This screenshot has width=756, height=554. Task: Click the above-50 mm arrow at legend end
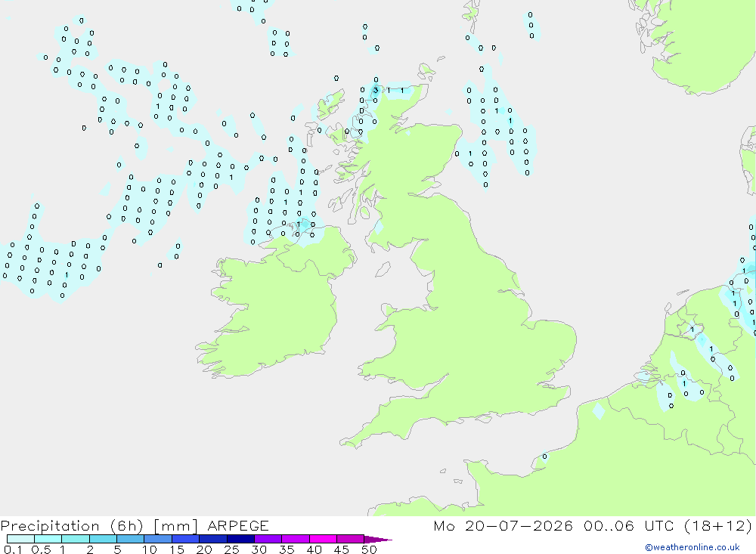pyautogui.click(x=378, y=539)
